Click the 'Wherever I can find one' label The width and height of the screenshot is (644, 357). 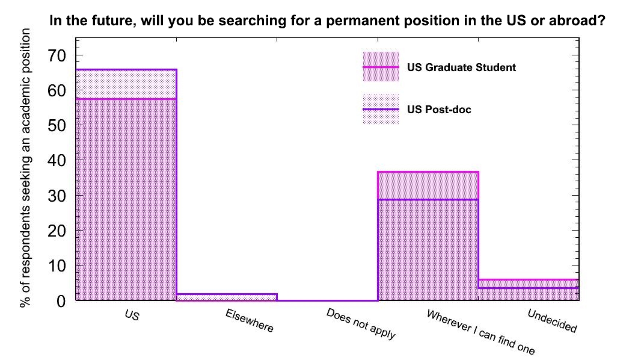[x=480, y=332]
